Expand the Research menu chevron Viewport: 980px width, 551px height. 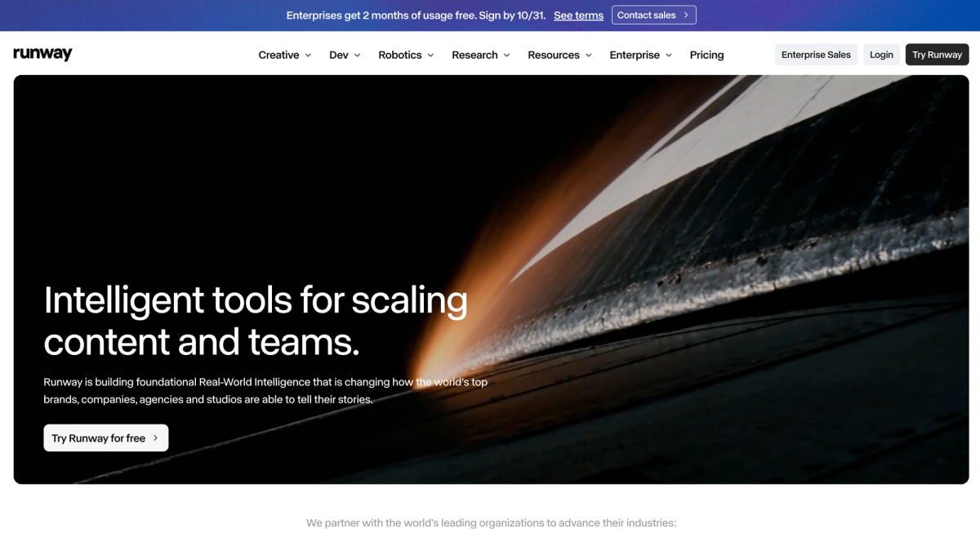[506, 56]
